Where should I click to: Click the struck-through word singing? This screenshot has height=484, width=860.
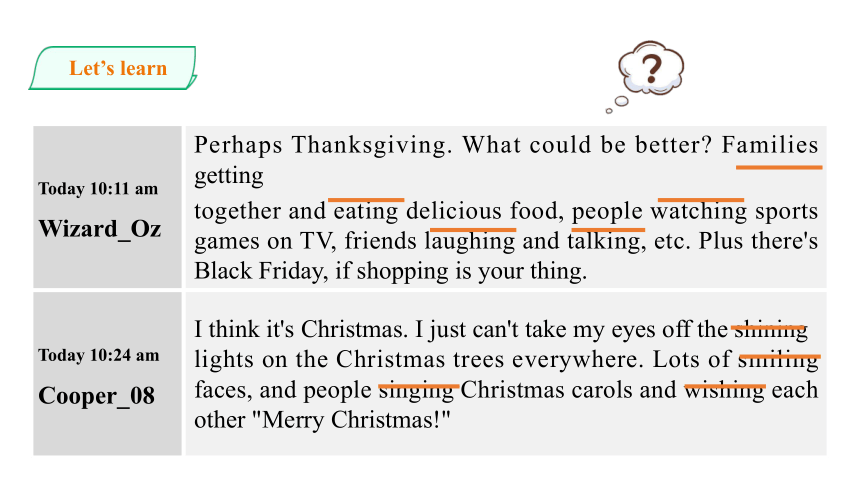tap(417, 390)
